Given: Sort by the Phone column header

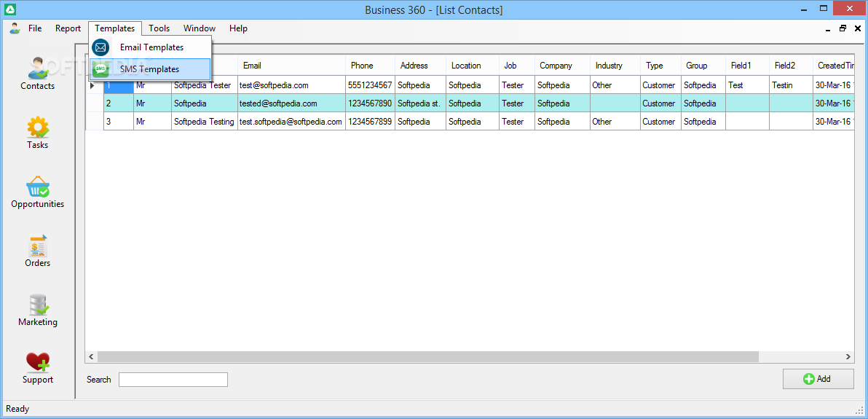Looking at the screenshot, I should [371, 66].
